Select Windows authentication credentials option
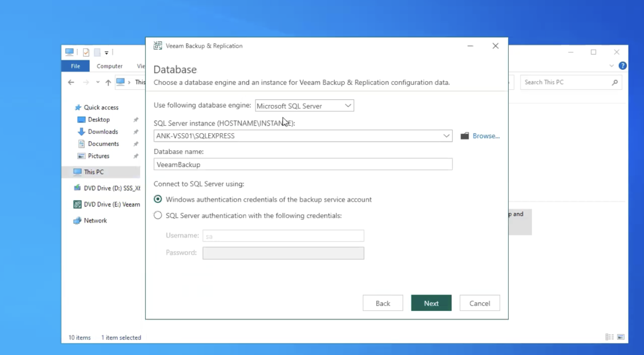Screen dimensions: 644x355 point(158,199)
